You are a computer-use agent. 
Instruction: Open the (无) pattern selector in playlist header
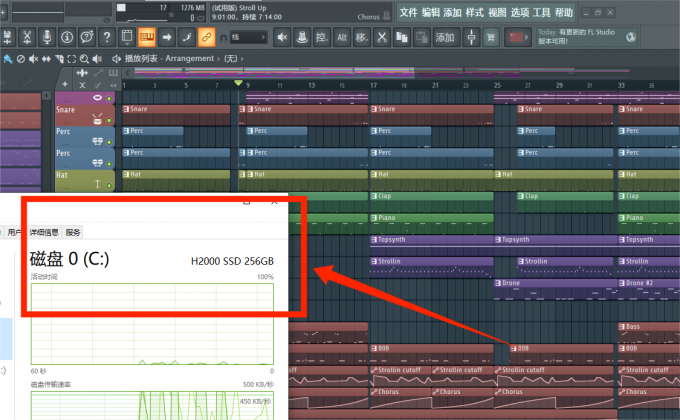(236, 58)
